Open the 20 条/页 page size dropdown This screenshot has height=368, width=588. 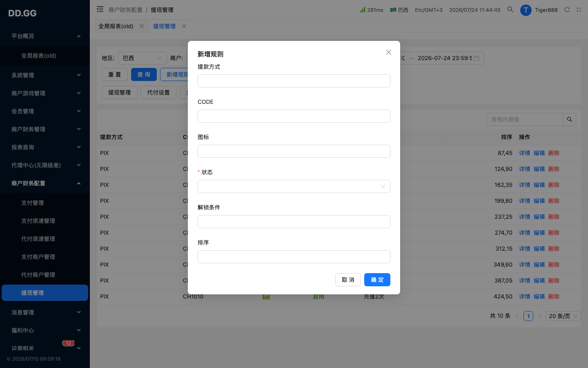[x=563, y=316]
